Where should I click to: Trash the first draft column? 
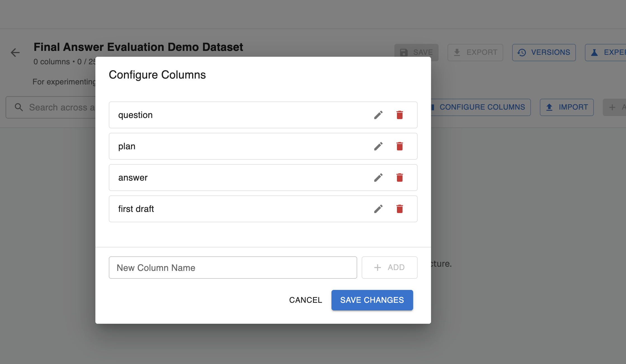click(399, 209)
